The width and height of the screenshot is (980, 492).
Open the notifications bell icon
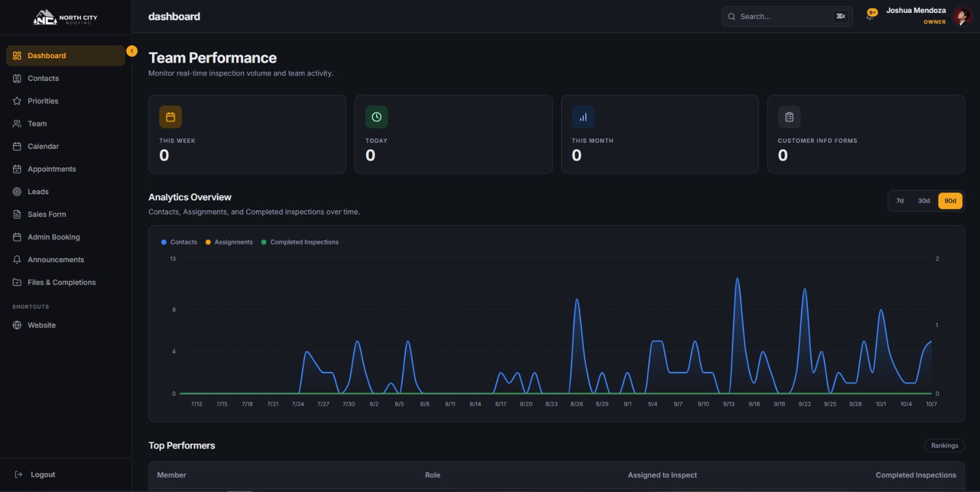(870, 15)
